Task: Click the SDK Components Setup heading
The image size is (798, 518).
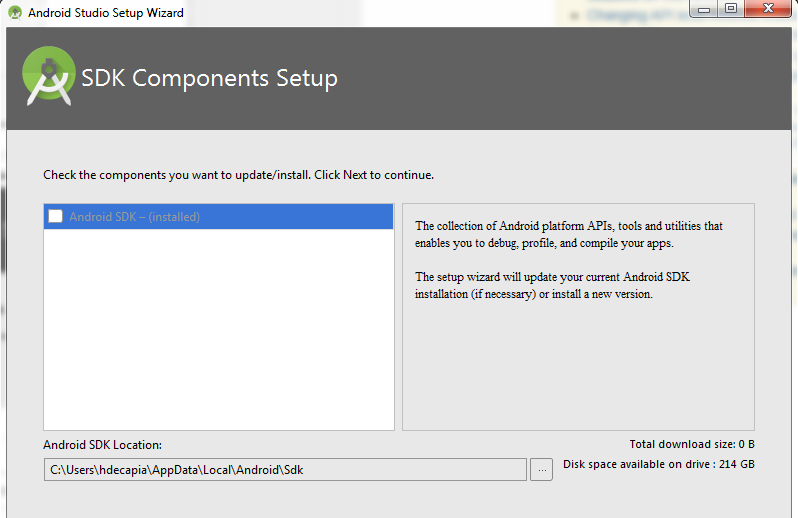Action: tap(209, 78)
